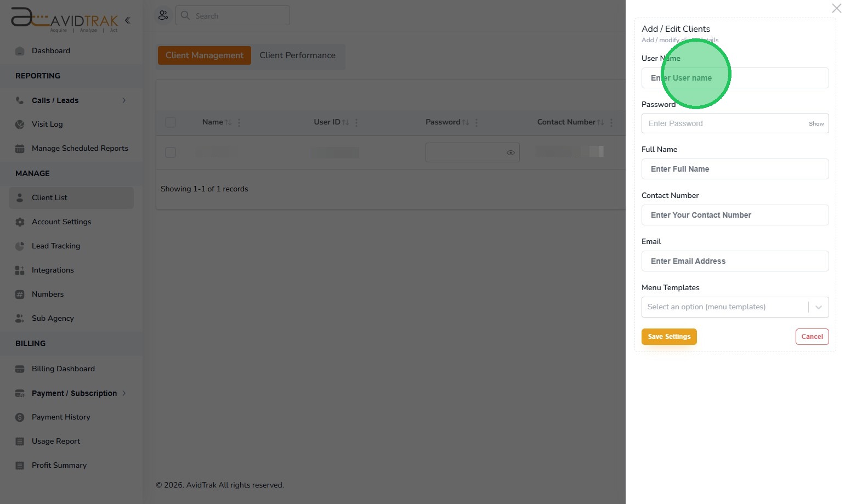
Task: Open the Password column options menu
Action: (477, 122)
